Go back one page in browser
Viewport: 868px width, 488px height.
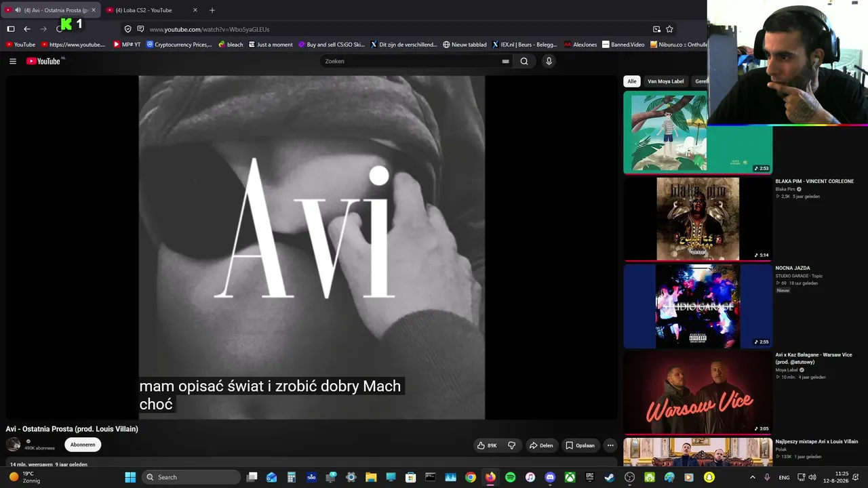[27, 29]
